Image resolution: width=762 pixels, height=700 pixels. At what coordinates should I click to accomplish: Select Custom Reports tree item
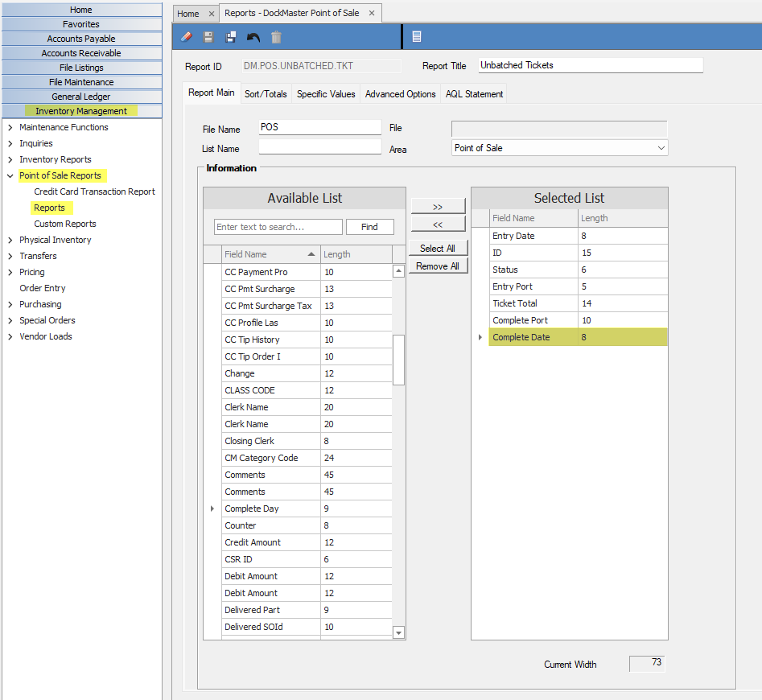[65, 224]
